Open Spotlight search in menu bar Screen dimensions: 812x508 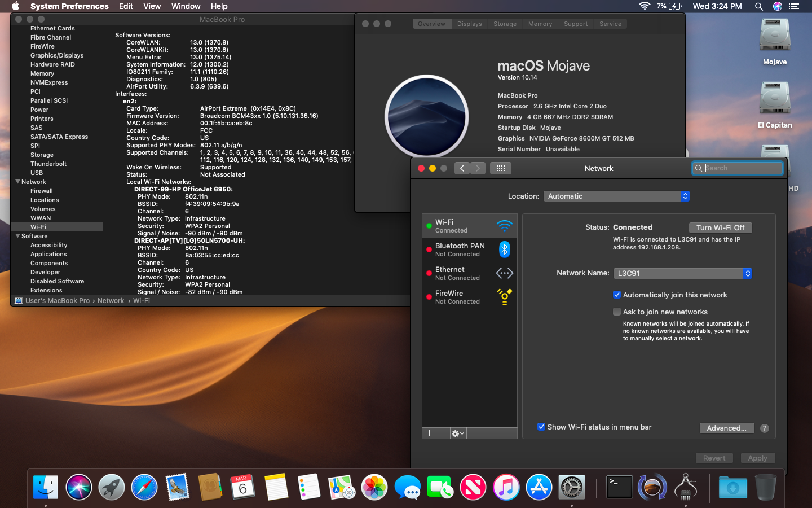tap(759, 6)
